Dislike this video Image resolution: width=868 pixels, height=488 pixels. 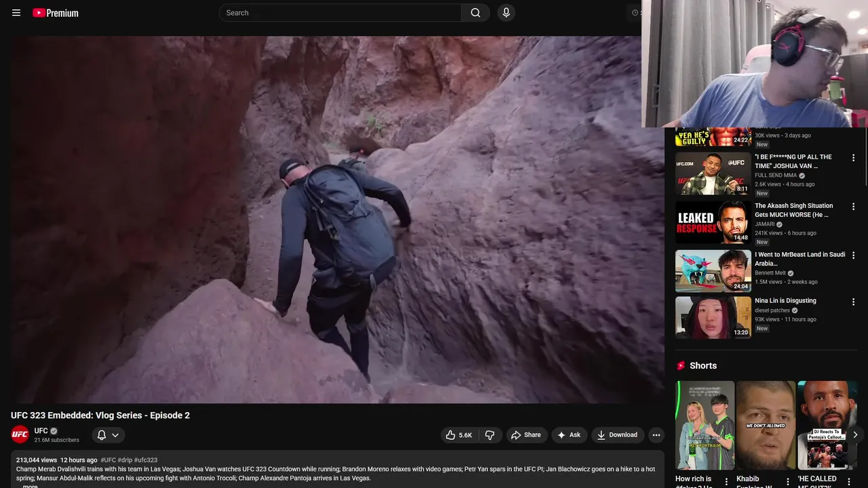click(490, 435)
